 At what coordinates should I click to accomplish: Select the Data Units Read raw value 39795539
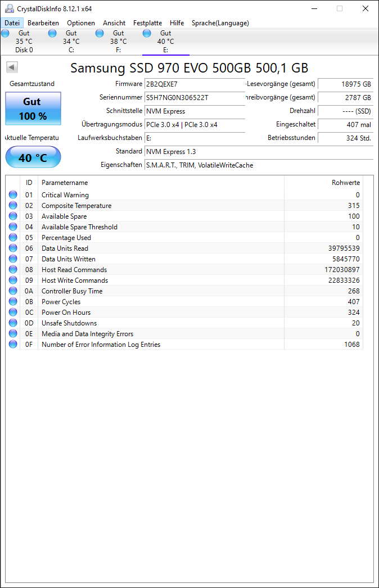coord(344,248)
